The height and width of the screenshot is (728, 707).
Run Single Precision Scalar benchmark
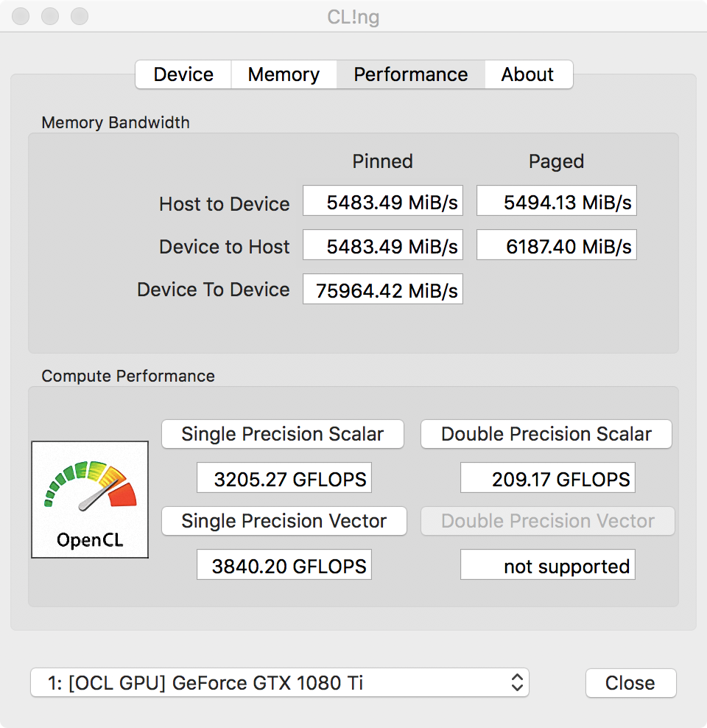click(283, 434)
